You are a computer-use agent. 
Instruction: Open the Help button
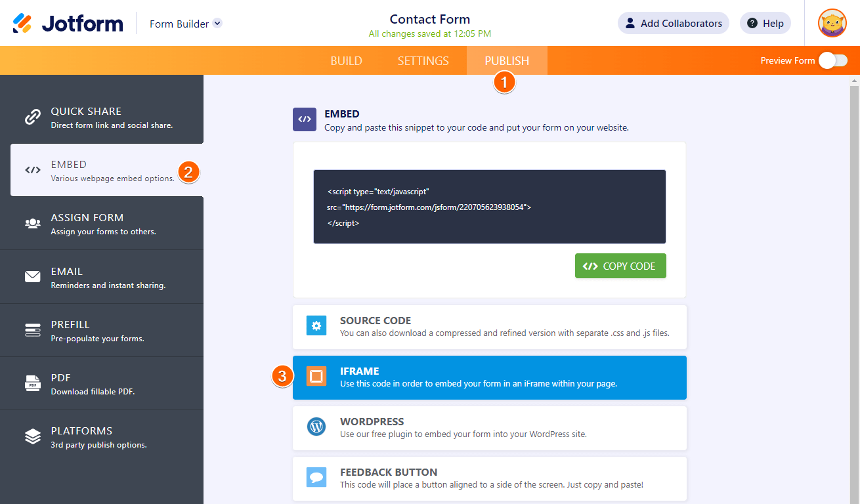765,24
